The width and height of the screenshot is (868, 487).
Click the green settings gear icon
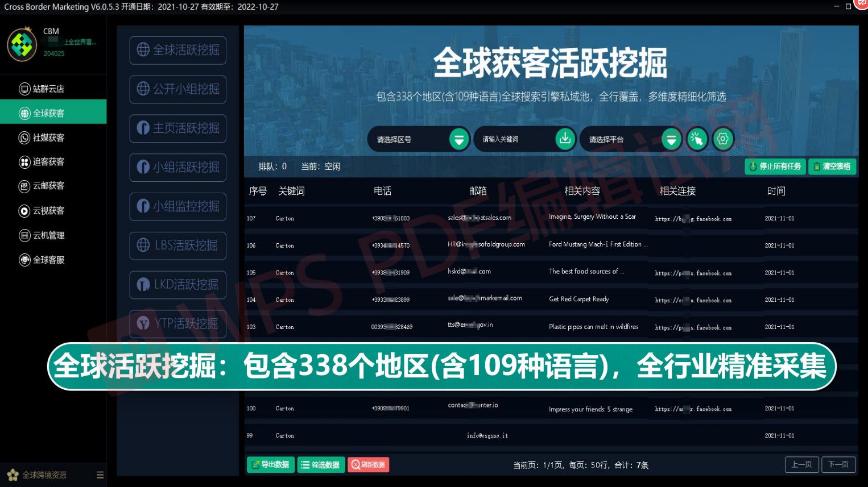point(723,139)
